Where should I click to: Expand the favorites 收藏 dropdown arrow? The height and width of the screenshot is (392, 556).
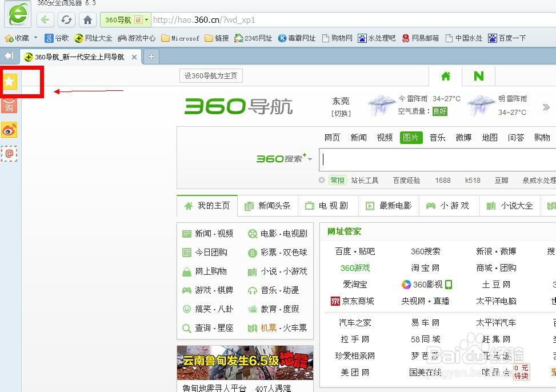[x=35, y=37]
